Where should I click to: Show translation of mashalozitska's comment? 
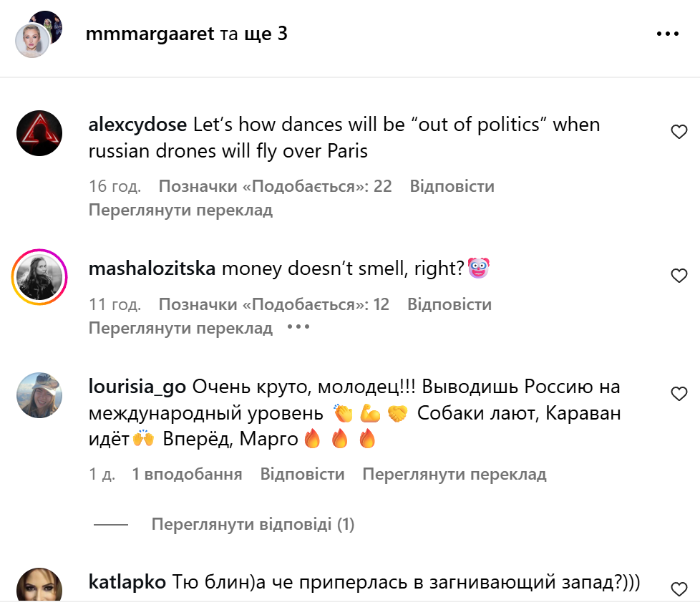click(180, 328)
